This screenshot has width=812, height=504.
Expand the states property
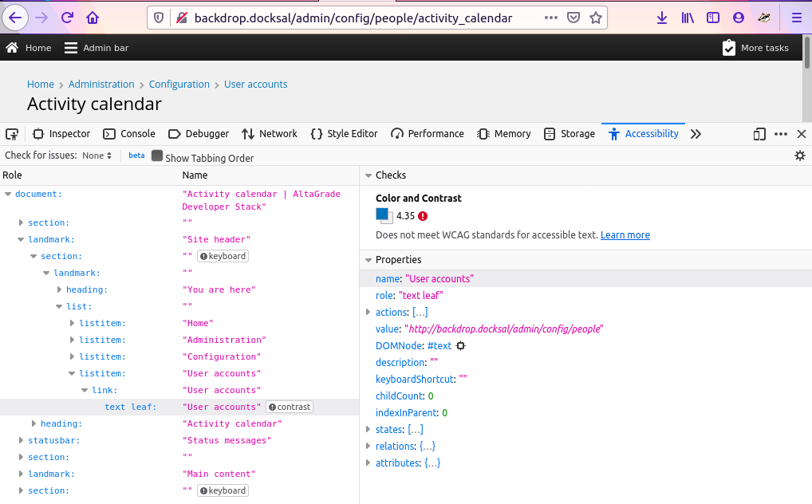(x=369, y=429)
